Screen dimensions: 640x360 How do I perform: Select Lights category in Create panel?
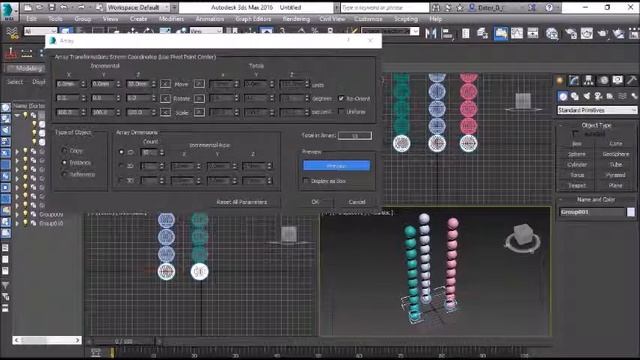(x=587, y=96)
